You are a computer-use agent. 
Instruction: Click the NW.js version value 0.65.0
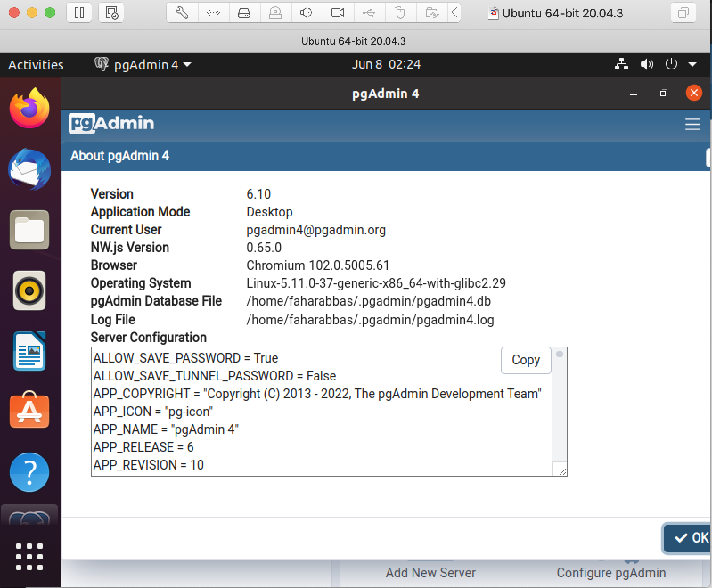coord(264,248)
